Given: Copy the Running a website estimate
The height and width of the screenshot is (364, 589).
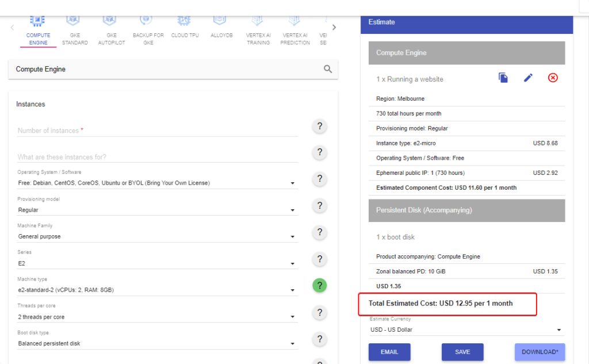Looking at the screenshot, I should pos(503,77).
